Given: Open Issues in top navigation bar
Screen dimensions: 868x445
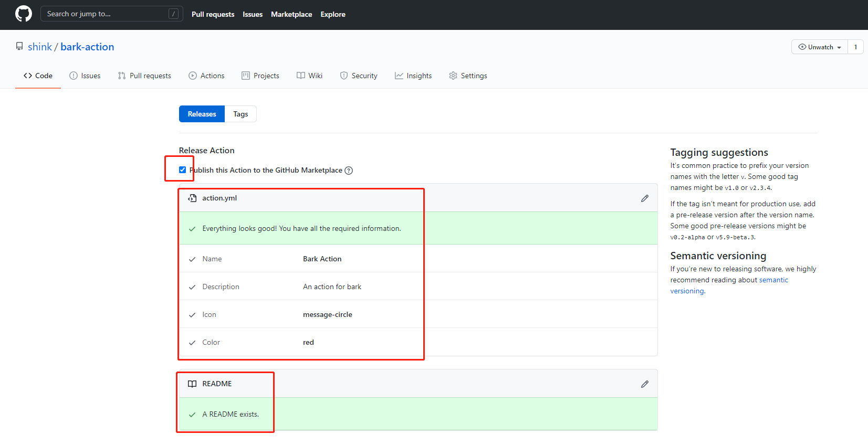Looking at the screenshot, I should (x=253, y=14).
